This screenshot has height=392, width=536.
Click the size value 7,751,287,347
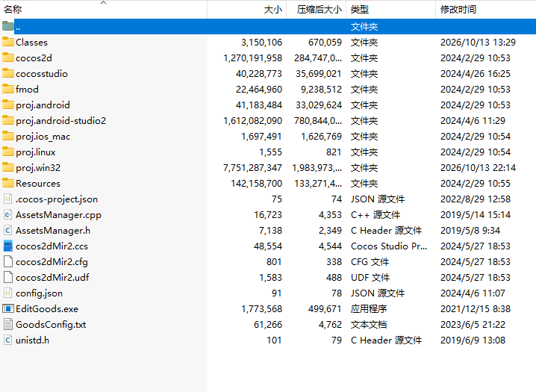click(252, 168)
